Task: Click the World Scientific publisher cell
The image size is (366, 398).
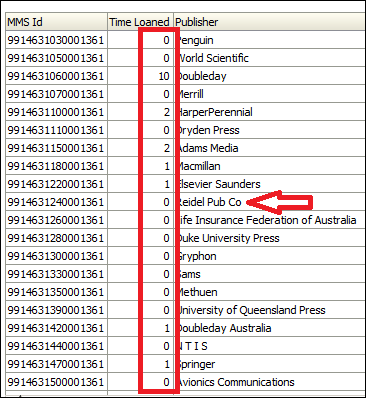Action: pyautogui.click(x=269, y=58)
